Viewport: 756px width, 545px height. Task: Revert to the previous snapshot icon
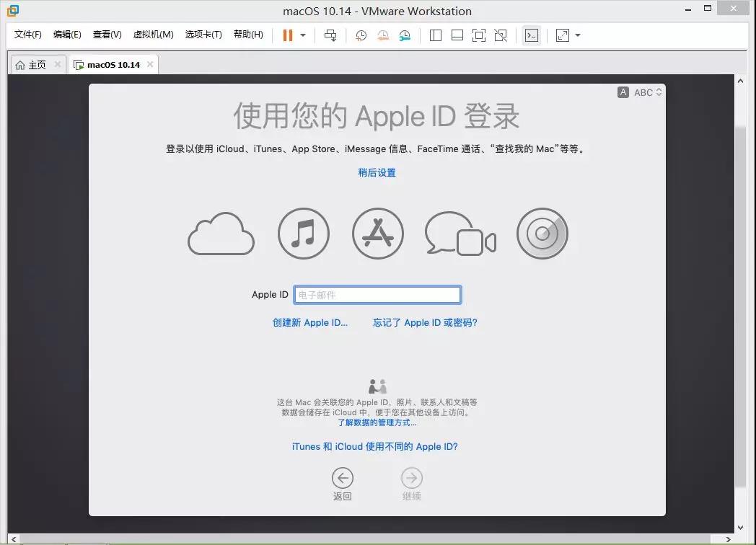pos(383,35)
